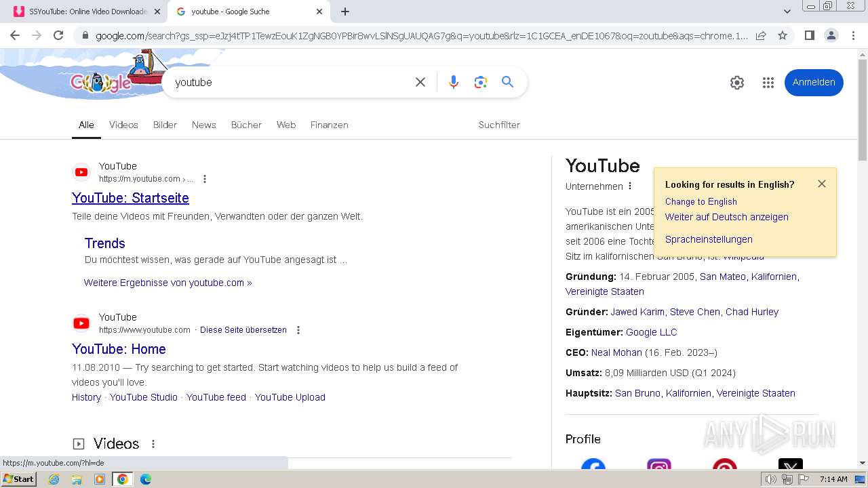Open the Google apps grid
Viewport: 868px width, 488px height.
click(x=768, y=83)
